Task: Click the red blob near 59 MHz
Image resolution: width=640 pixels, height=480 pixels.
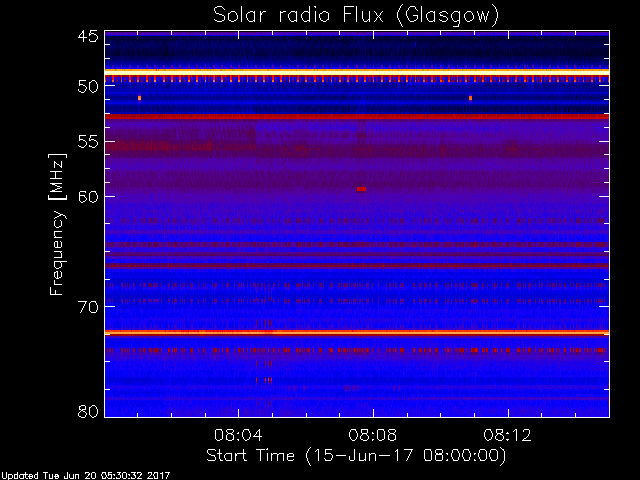Action: click(361, 189)
